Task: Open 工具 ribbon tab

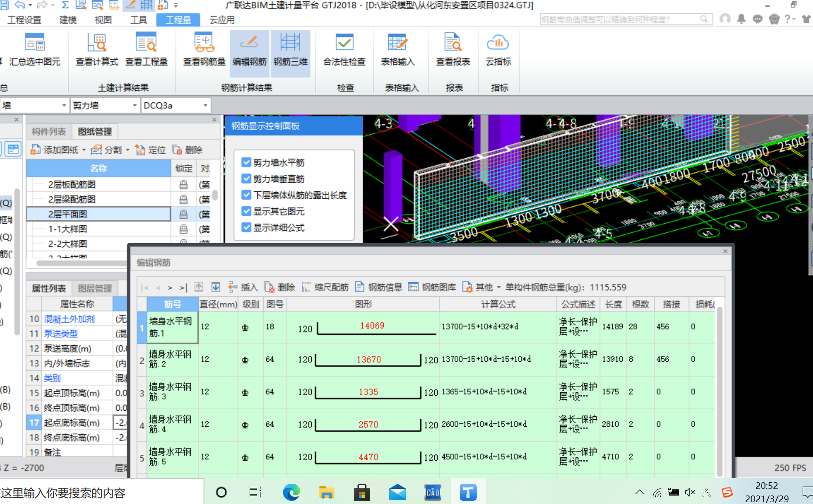Action: (x=138, y=20)
